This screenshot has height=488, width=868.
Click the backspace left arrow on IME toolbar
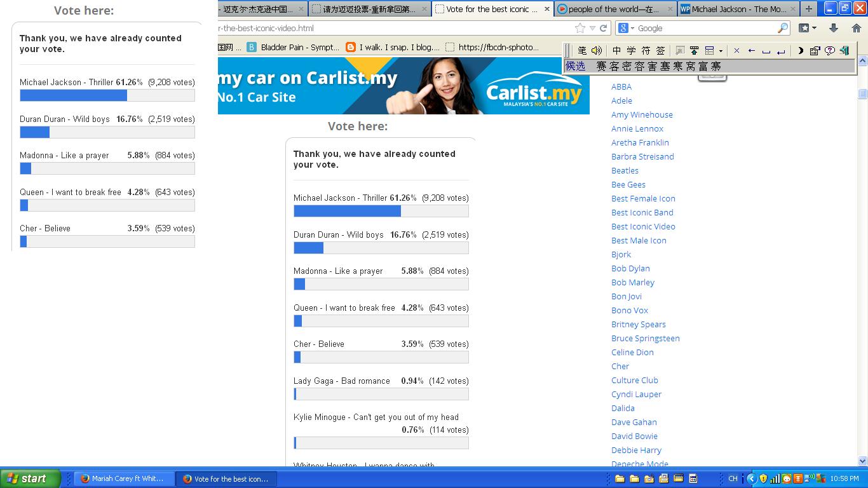point(752,51)
